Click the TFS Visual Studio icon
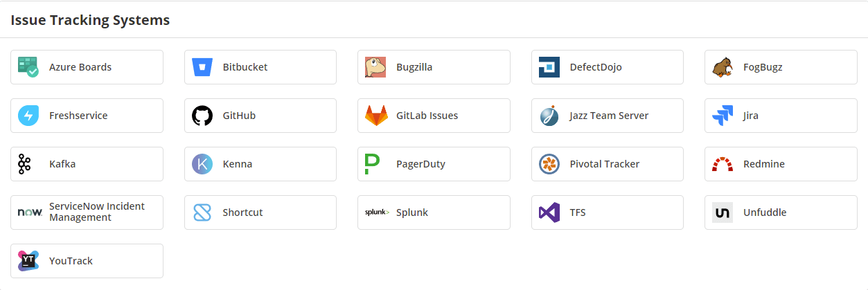 tap(549, 212)
